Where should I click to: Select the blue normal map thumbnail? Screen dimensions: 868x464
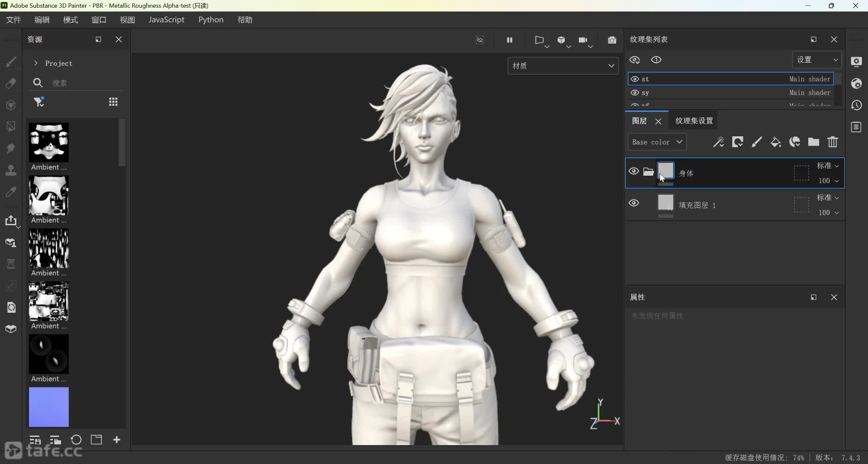(49, 407)
